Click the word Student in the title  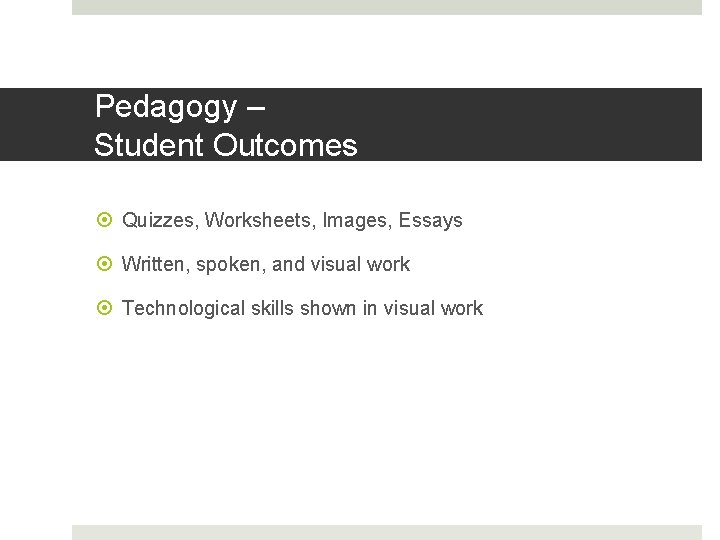[149, 145]
